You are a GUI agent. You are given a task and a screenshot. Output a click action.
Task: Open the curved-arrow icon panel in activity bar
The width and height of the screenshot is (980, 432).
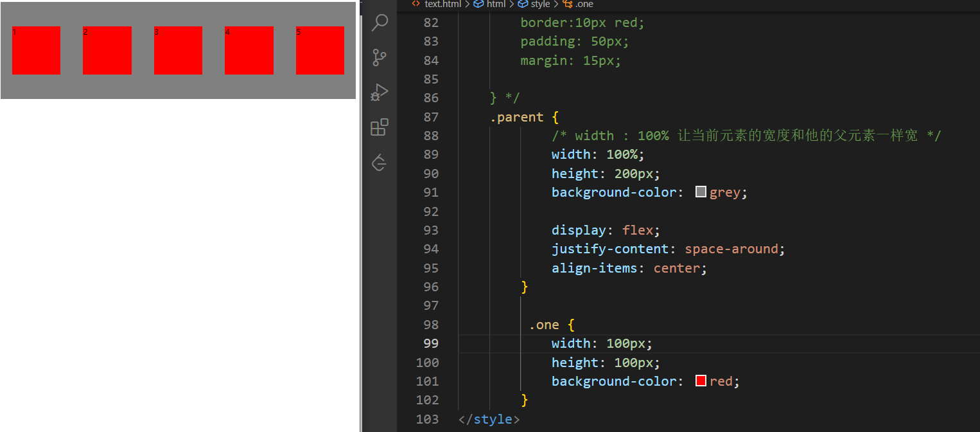(380, 163)
